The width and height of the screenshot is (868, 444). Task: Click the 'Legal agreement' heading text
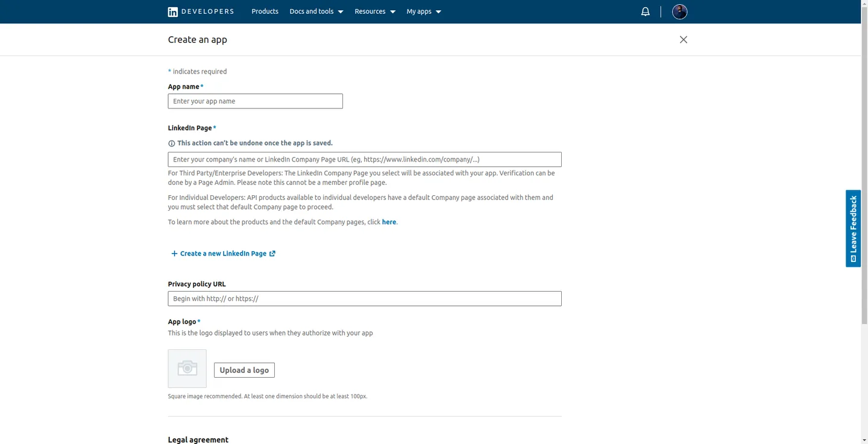tap(198, 440)
